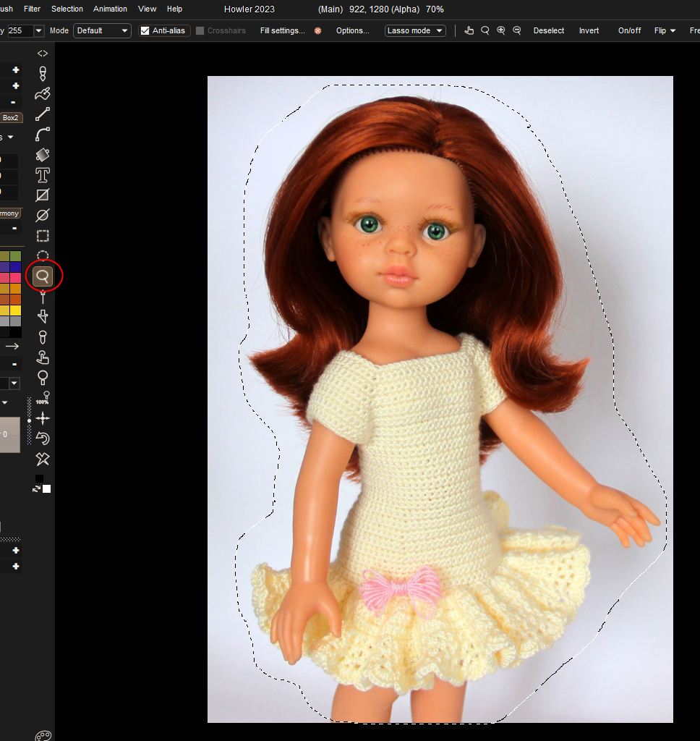This screenshot has width=700, height=741.
Task: Select the lasso selection tool
Action: click(43, 276)
